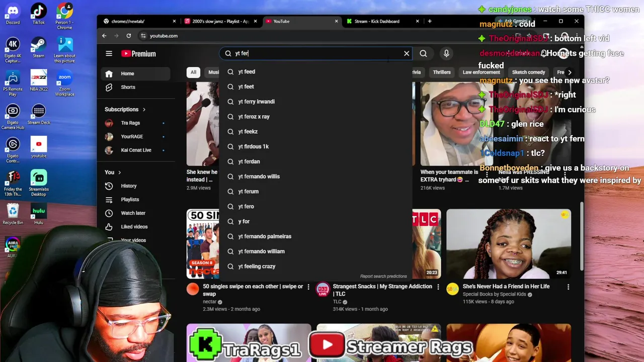Switch to Stream - Kick Dashboard tab
644x362 pixels.
pyautogui.click(x=382, y=21)
